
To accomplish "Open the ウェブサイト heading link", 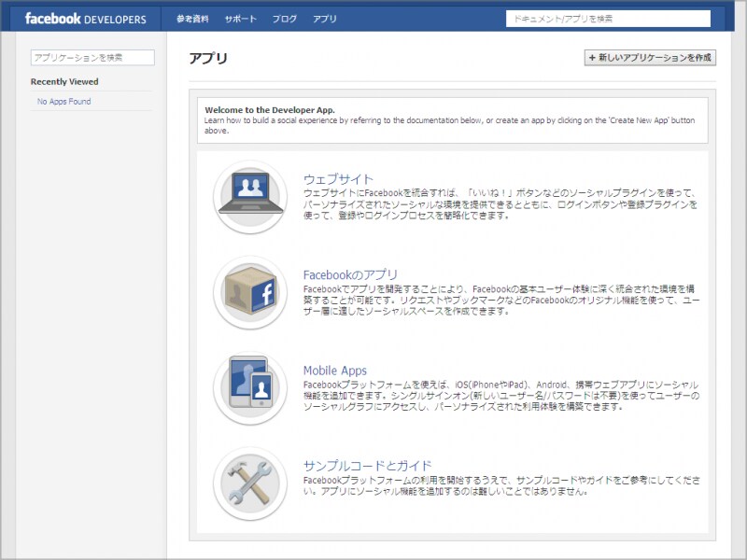I will (338, 179).
